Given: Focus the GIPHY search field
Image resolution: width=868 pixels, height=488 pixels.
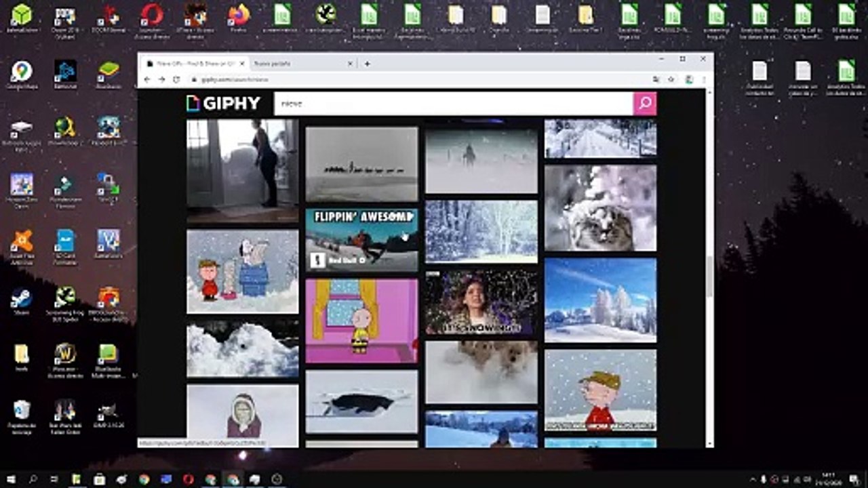Looking at the screenshot, I should (x=454, y=104).
